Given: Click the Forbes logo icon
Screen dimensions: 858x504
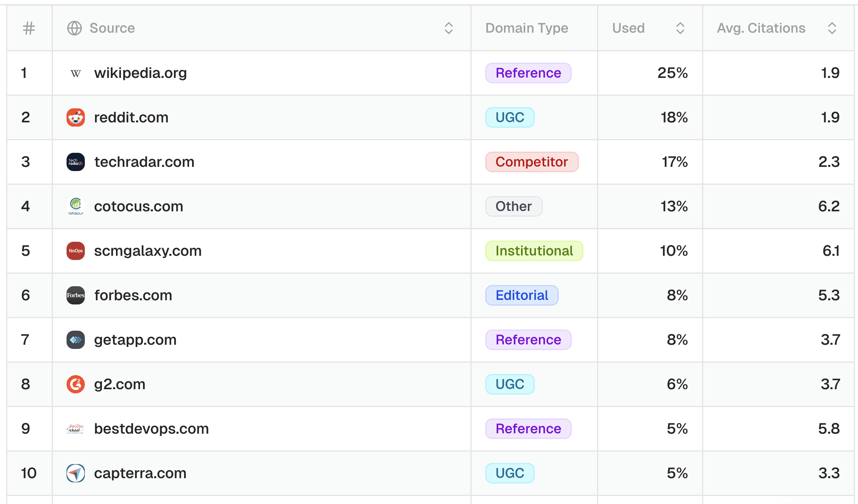Looking at the screenshot, I should pos(76,295).
